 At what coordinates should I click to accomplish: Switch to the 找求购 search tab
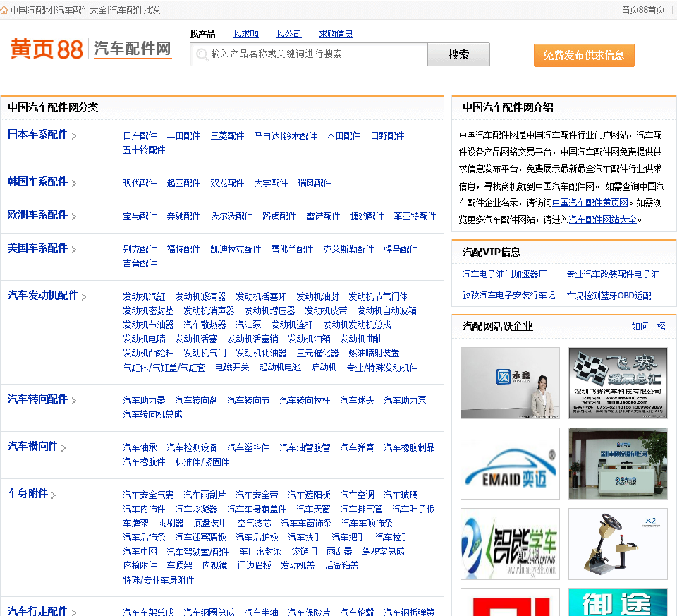click(x=245, y=34)
